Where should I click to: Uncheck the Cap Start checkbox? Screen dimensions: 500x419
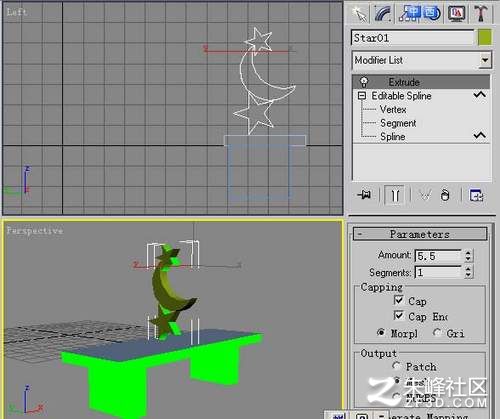click(399, 300)
